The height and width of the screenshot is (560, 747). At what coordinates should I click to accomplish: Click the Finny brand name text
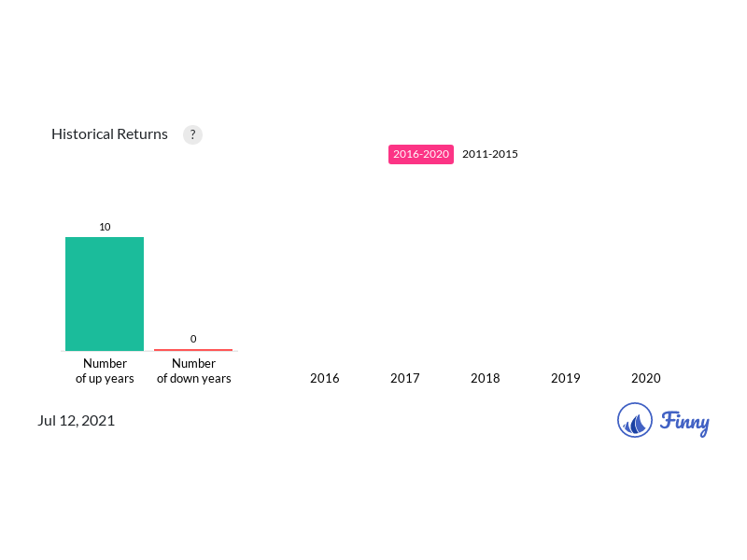click(x=684, y=422)
